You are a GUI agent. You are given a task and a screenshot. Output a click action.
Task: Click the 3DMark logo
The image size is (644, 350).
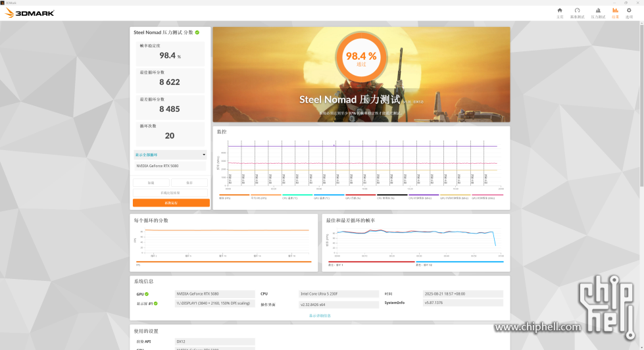(30, 13)
